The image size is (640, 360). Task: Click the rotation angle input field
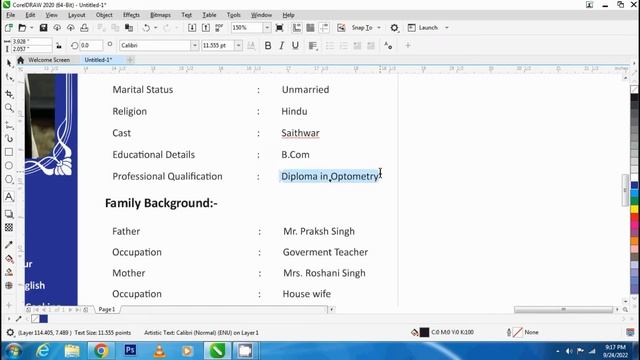[x=91, y=46]
